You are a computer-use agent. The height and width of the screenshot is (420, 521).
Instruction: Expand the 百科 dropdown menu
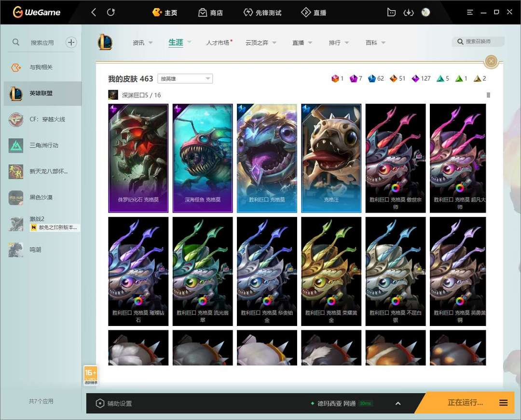pyautogui.click(x=375, y=43)
